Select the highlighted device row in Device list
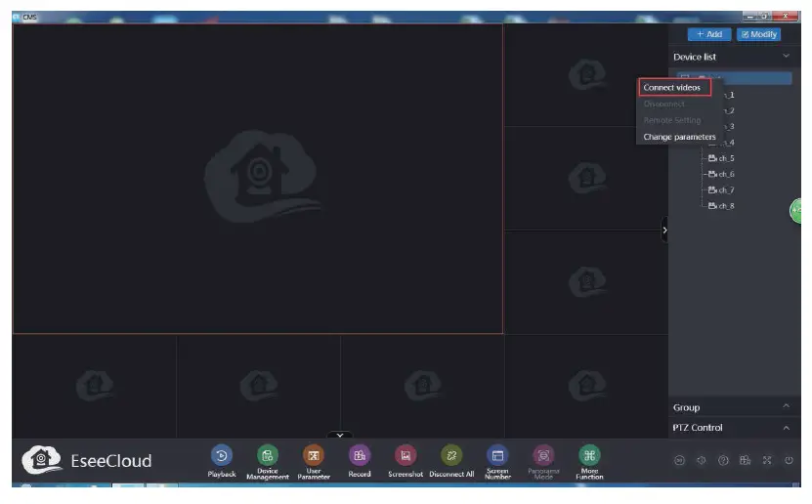The width and height of the screenshot is (812, 504). click(756, 78)
